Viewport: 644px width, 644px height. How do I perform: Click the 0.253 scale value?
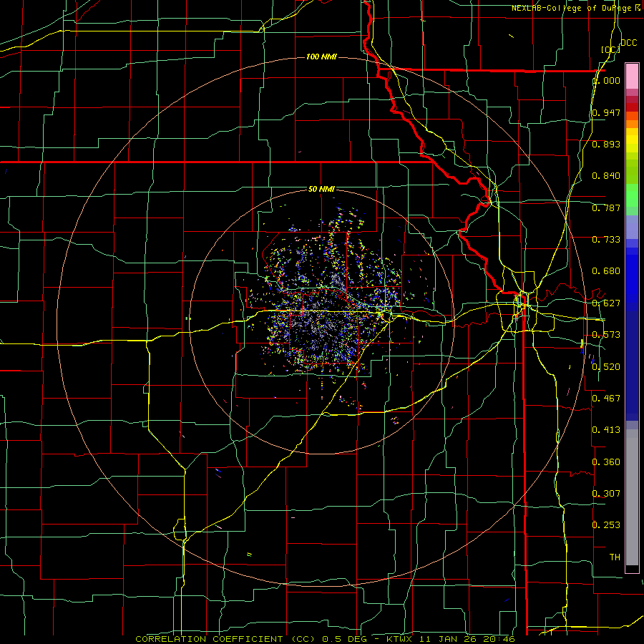point(606,525)
